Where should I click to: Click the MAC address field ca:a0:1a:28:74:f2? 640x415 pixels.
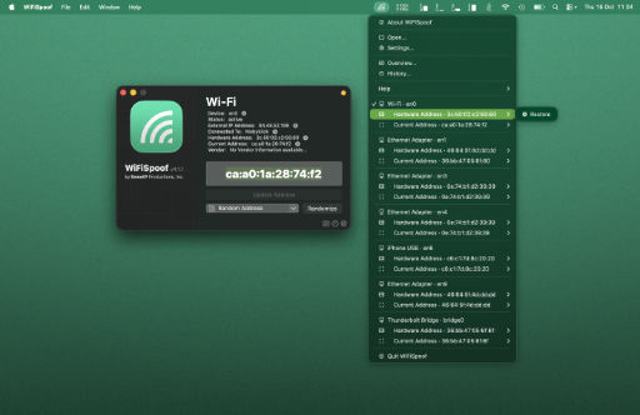click(274, 174)
